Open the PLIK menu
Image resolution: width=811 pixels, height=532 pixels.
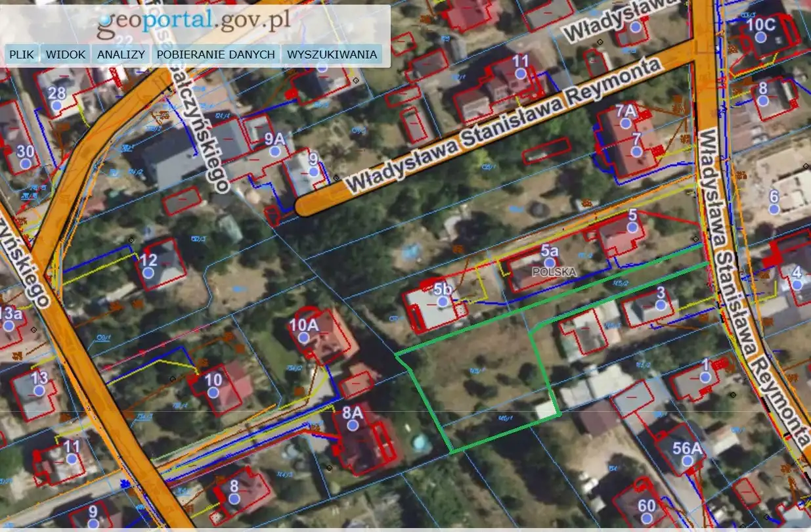[x=22, y=55]
